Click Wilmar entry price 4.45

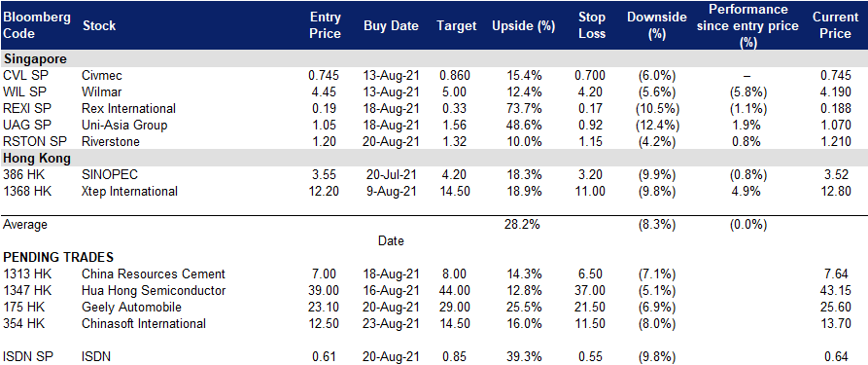pos(326,92)
